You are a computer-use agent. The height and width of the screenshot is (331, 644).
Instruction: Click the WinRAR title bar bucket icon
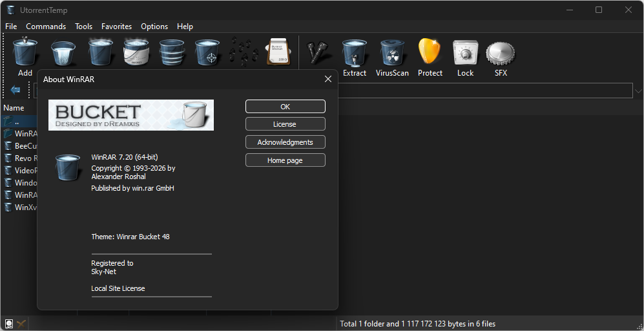point(11,10)
